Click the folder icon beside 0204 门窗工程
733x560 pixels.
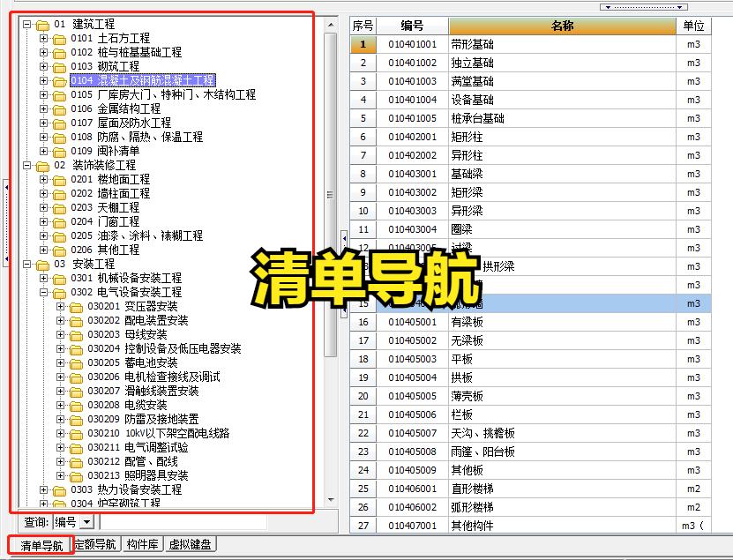tap(59, 222)
